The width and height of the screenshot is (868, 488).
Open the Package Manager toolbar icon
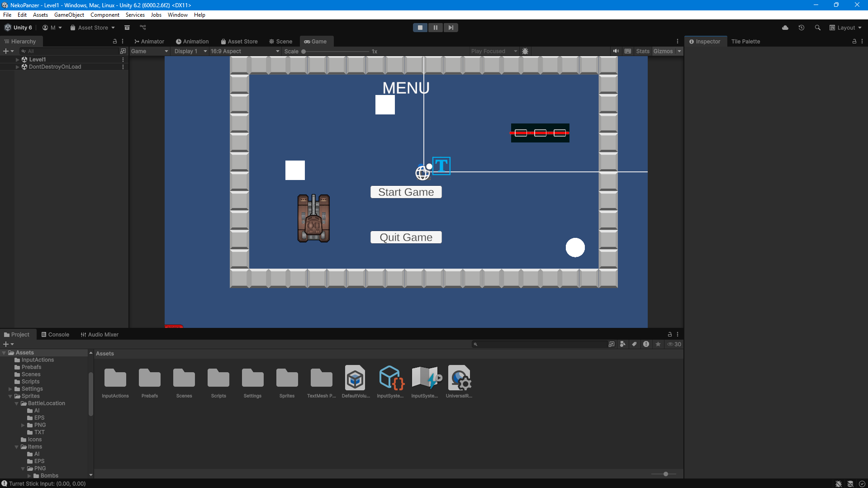[x=127, y=28]
